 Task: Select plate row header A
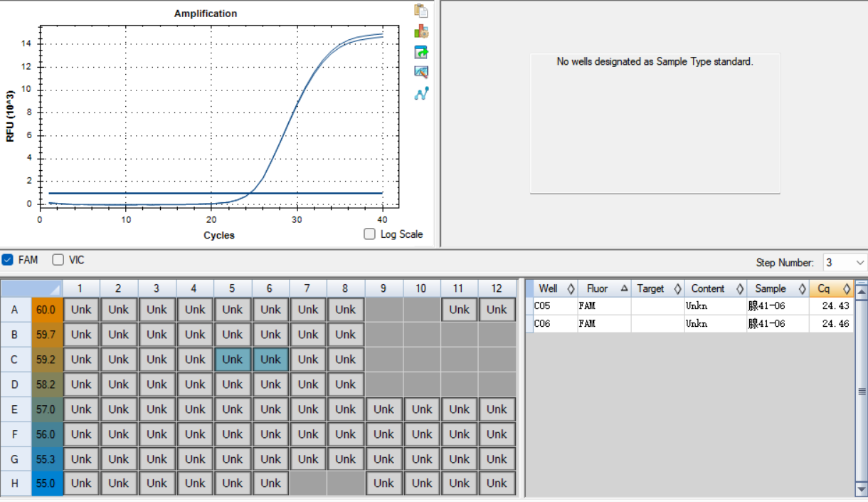(15, 310)
